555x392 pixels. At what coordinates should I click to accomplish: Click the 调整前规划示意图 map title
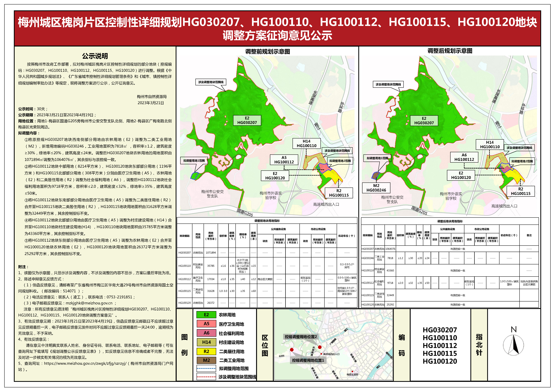268,52
